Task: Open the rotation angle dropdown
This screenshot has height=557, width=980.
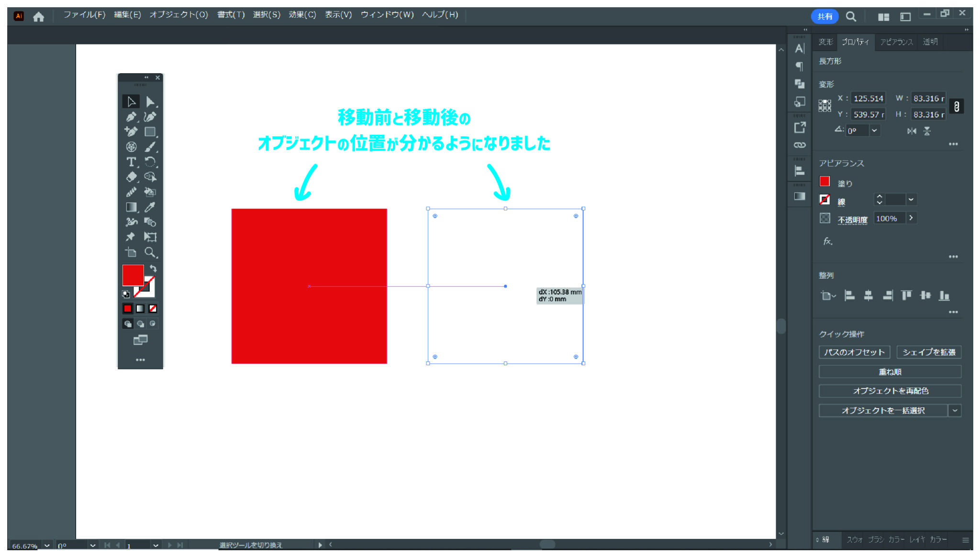Action: click(x=876, y=131)
